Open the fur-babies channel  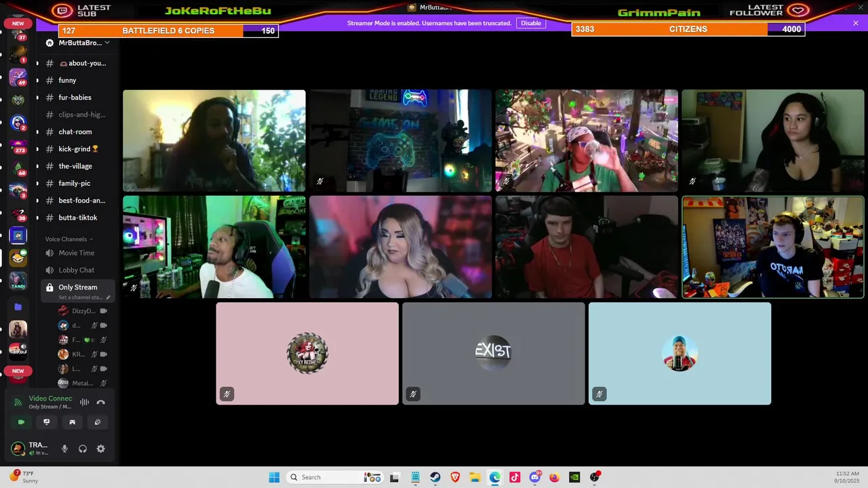click(77, 98)
